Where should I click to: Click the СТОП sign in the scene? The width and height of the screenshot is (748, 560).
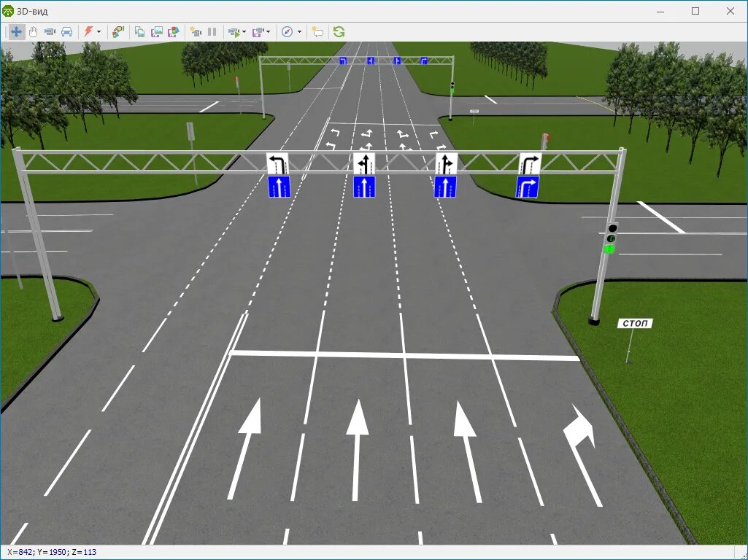click(635, 323)
